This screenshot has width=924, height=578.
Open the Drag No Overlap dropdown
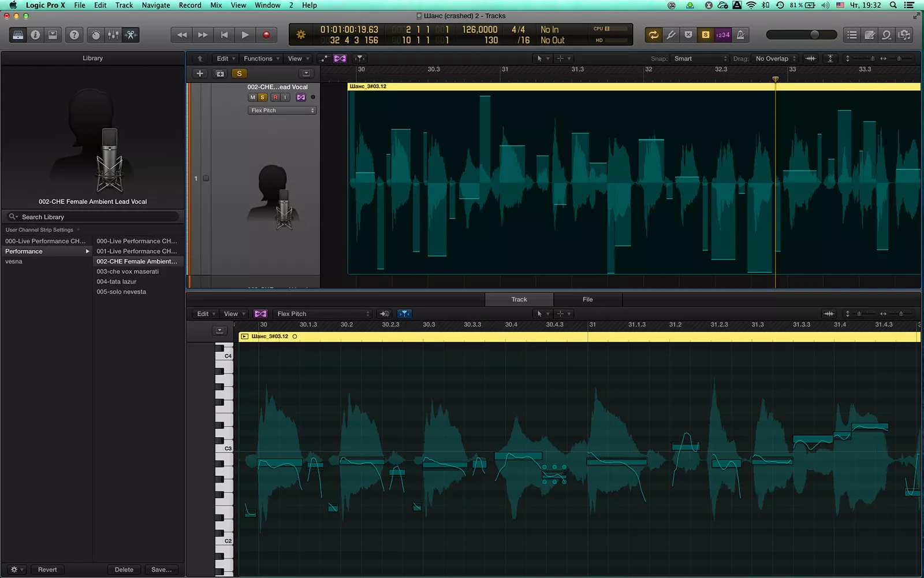(776, 58)
